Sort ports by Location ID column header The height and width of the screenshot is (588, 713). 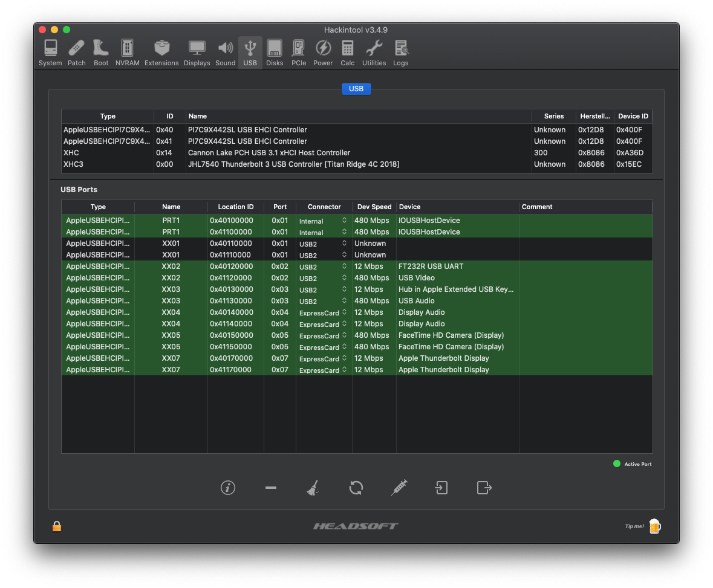[235, 207]
